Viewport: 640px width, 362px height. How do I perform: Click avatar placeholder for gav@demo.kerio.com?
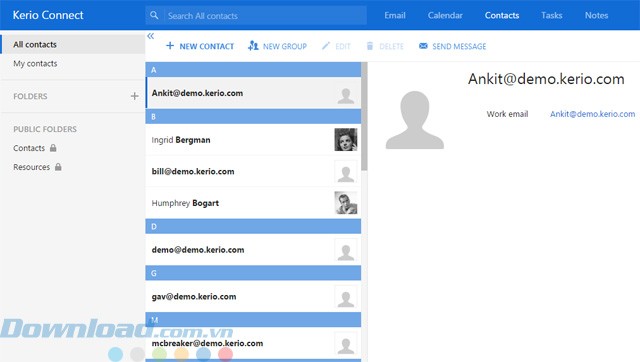point(346,297)
